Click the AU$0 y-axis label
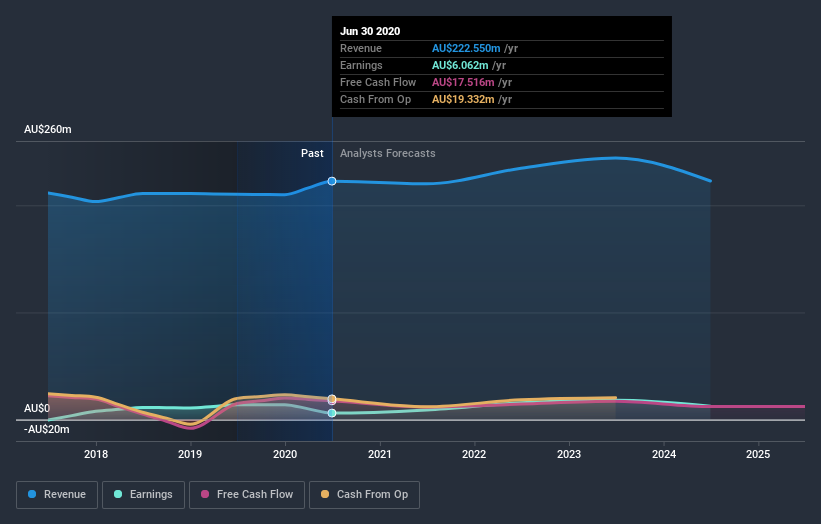The image size is (821, 524). tap(37, 408)
